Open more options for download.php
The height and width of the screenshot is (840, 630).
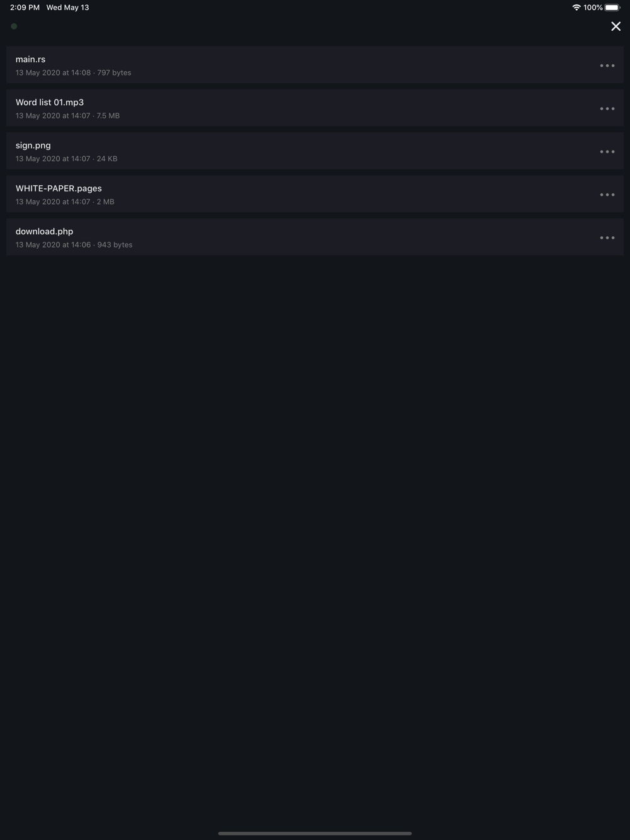click(607, 237)
